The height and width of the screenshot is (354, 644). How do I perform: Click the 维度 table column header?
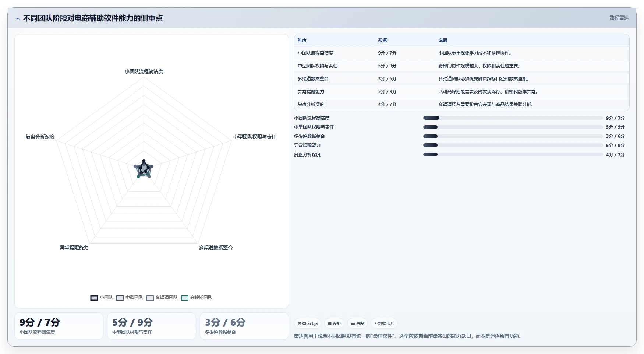click(302, 41)
